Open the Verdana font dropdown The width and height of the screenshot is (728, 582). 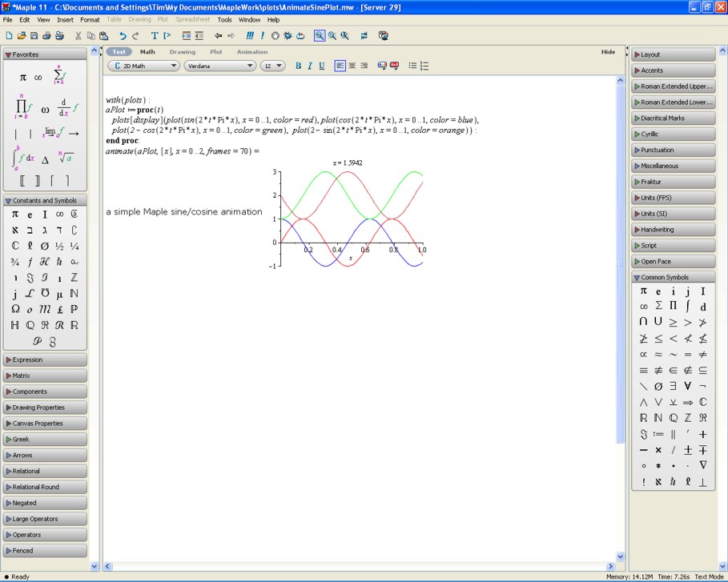coord(219,66)
